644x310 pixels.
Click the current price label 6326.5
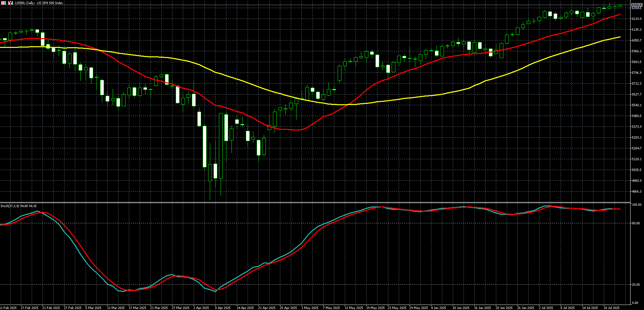[x=637, y=5]
